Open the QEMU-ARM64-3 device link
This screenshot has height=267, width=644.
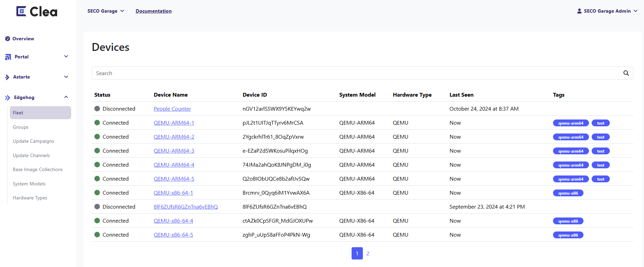click(x=174, y=151)
